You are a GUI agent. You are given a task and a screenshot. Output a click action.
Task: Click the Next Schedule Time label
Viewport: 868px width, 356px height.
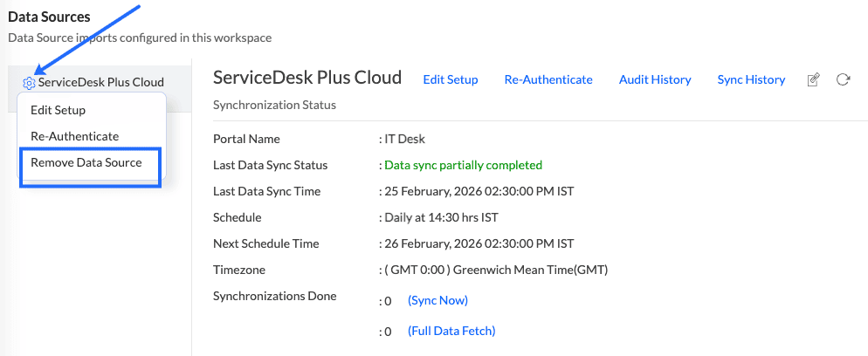pyautogui.click(x=265, y=243)
